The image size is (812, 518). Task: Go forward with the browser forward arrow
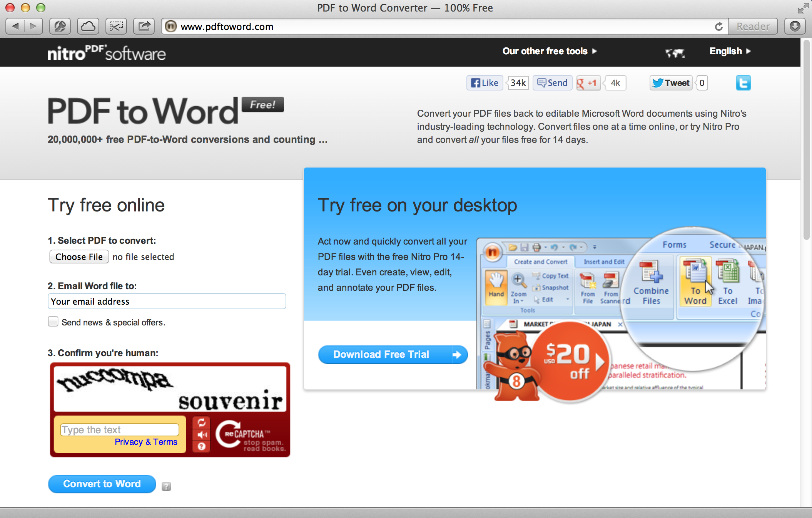pos(33,26)
